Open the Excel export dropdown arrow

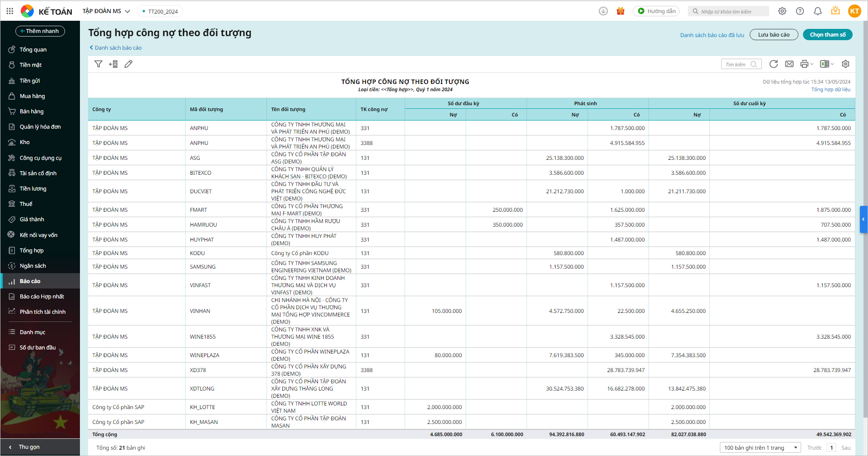click(x=832, y=64)
